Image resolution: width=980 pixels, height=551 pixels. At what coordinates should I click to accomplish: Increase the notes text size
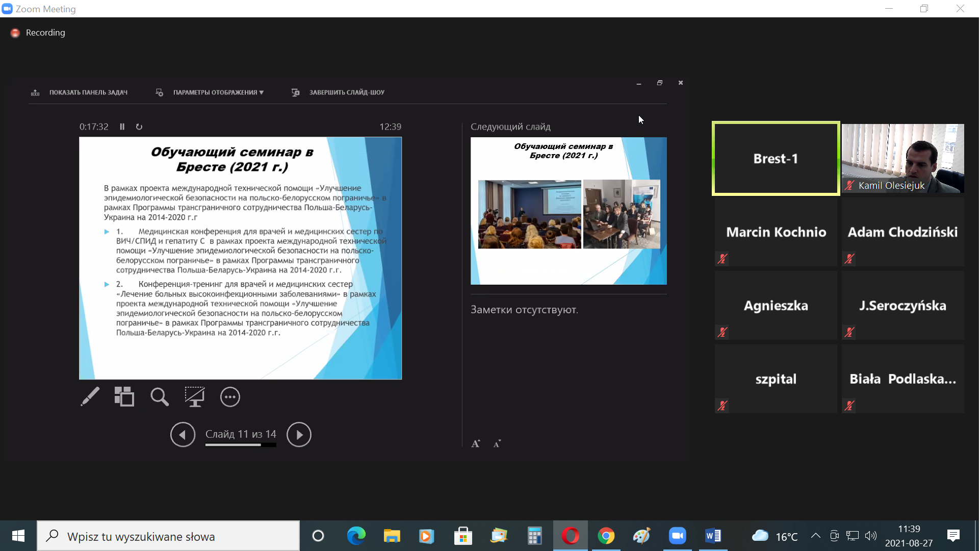point(476,444)
